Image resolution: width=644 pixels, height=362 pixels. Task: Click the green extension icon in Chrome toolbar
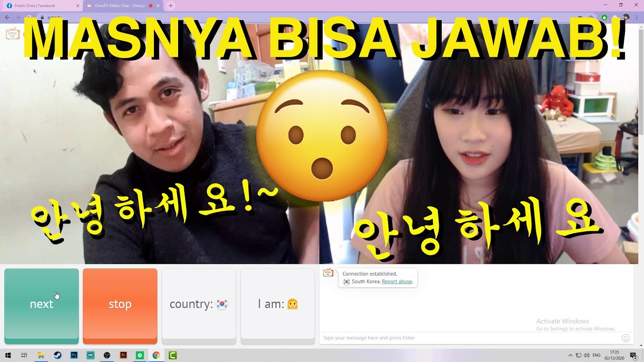(604, 17)
